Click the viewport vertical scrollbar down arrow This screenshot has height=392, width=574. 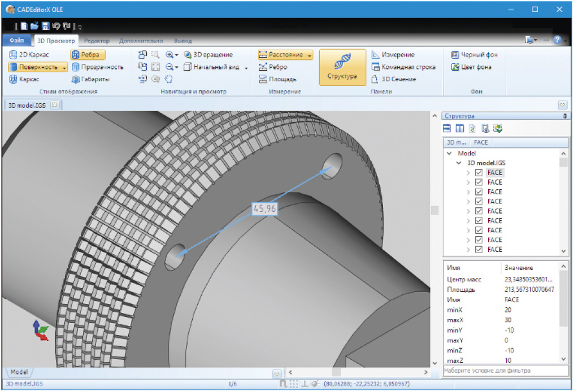pos(434,363)
